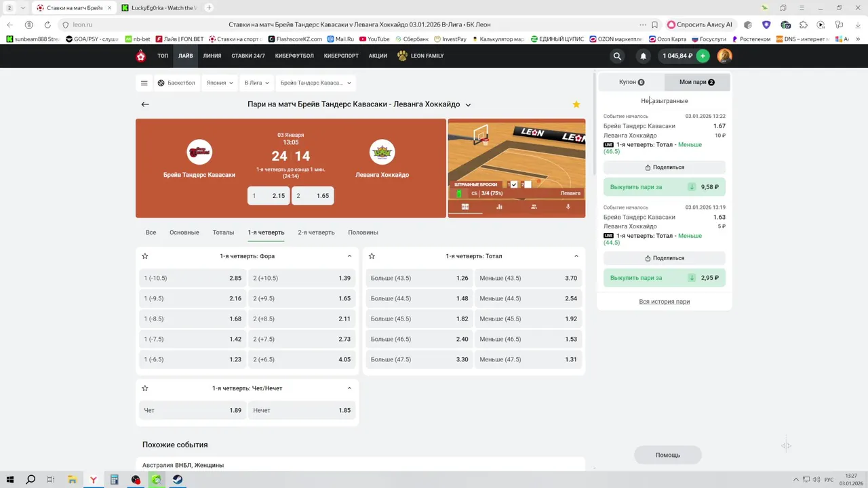Select Нечет odds 1.85
This screenshot has height=488, width=868.
tap(302, 410)
